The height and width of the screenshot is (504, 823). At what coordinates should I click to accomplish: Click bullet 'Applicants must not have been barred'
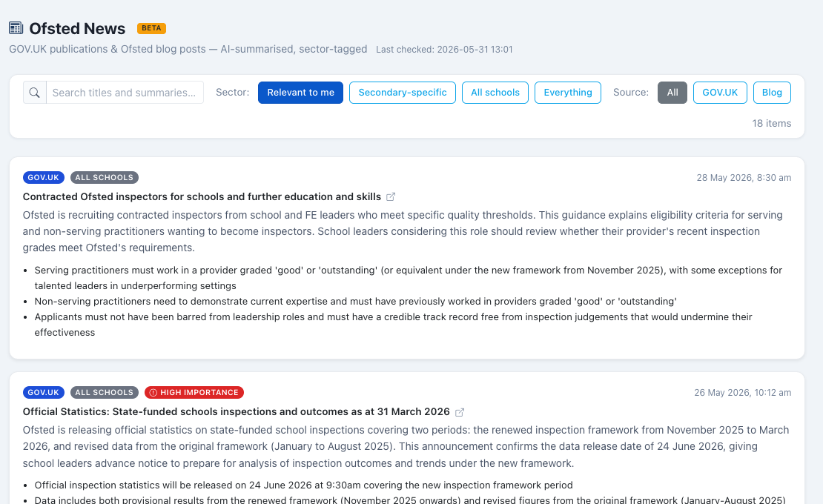click(394, 325)
